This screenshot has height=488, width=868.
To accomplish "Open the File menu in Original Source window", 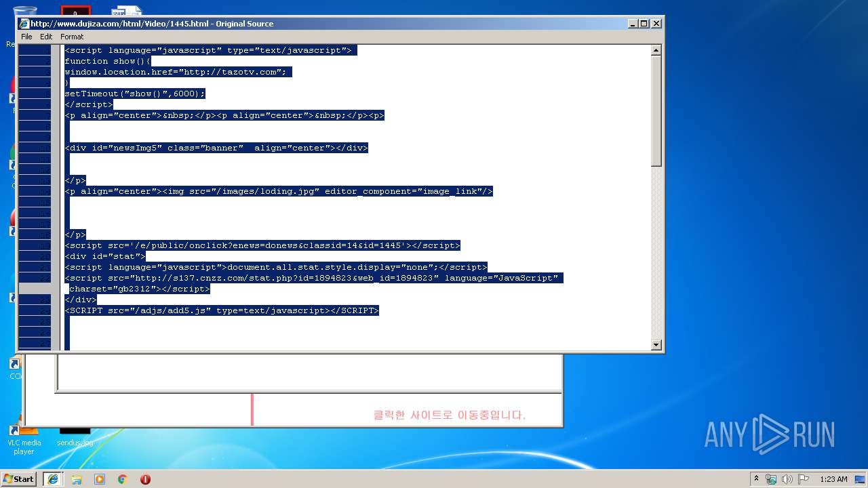I will click(26, 37).
